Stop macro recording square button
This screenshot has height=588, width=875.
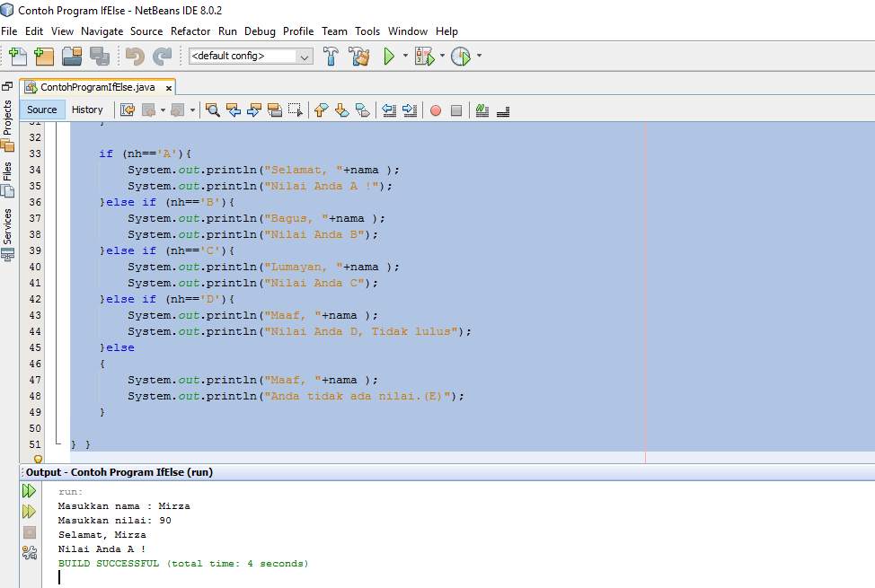point(455,110)
